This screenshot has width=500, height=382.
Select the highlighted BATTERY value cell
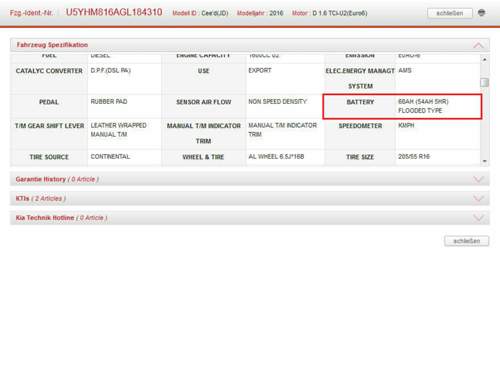click(x=438, y=106)
